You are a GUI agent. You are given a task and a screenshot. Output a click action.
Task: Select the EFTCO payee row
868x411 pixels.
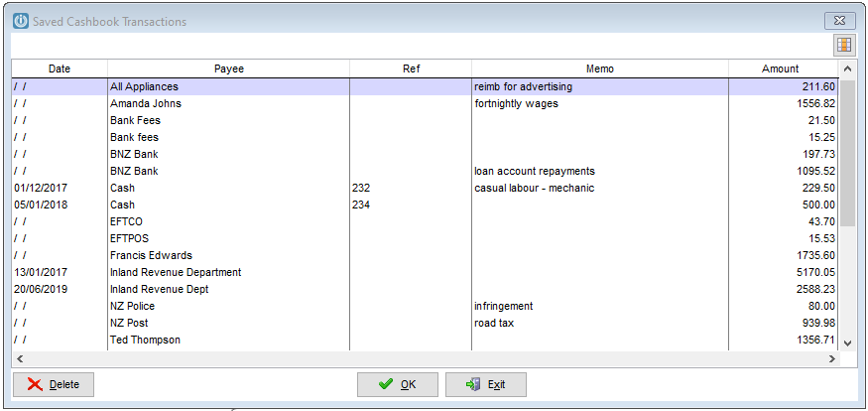coord(426,221)
